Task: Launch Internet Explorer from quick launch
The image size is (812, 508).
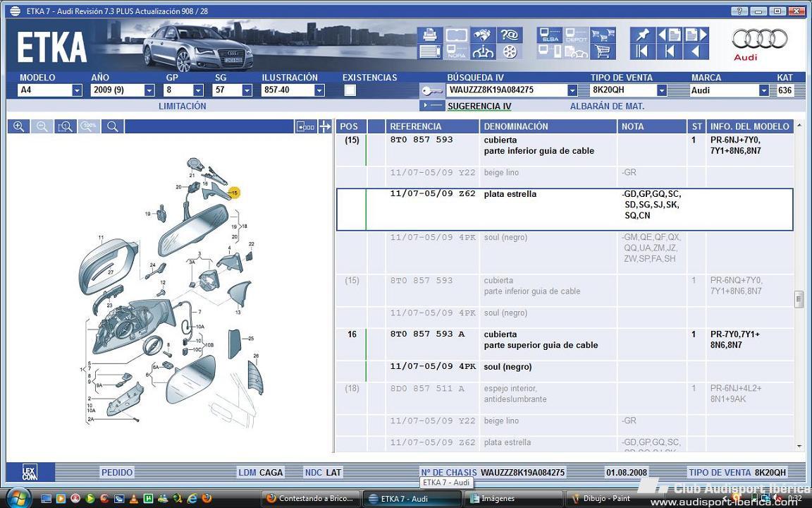Action: tap(192, 499)
